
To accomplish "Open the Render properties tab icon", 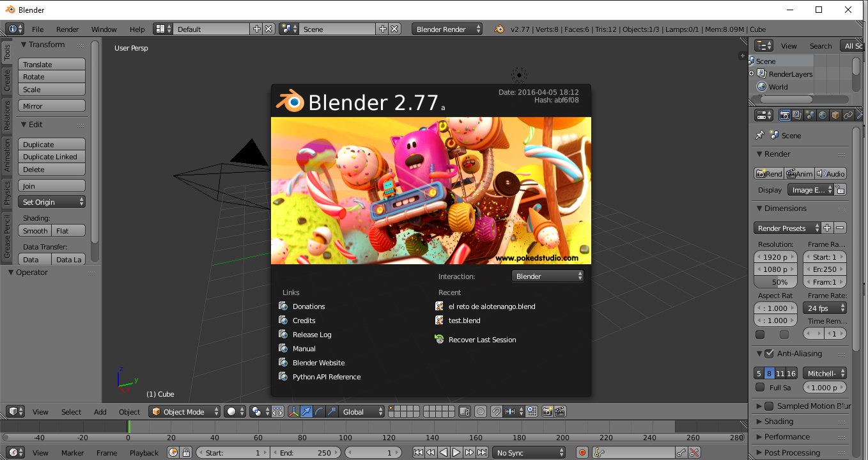I will 784,115.
